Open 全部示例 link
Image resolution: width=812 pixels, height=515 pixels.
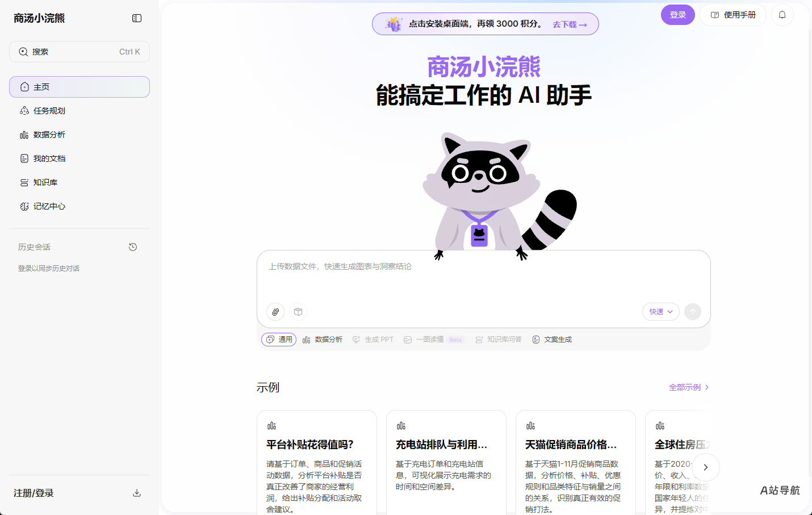(689, 387)
